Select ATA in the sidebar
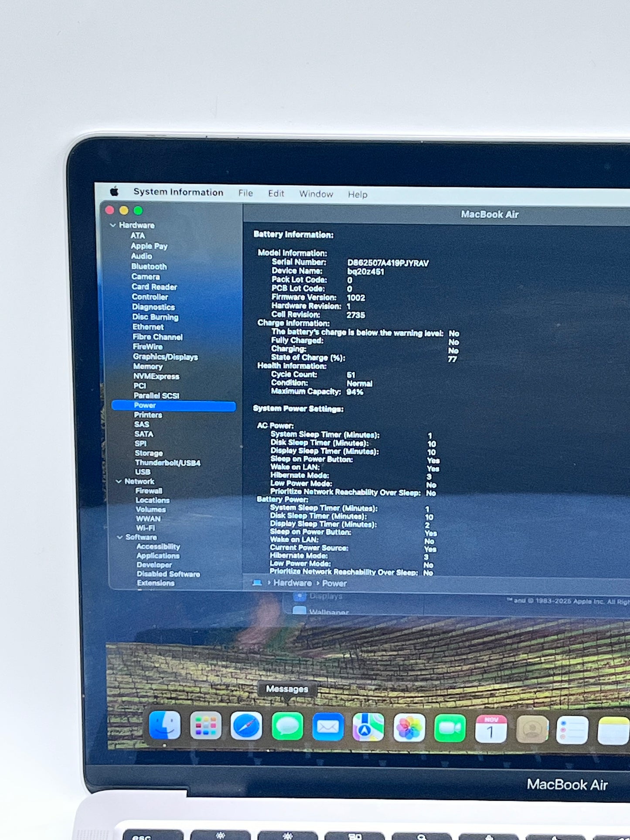This screenshot has height=840, width=630. pos(138,235)
